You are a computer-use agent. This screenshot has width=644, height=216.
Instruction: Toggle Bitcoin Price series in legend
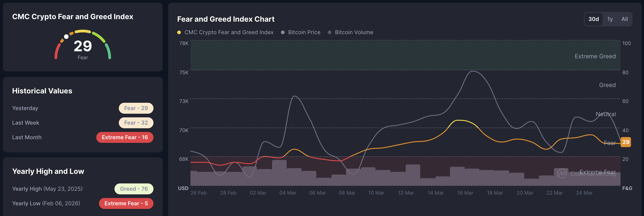coord(304,32)
